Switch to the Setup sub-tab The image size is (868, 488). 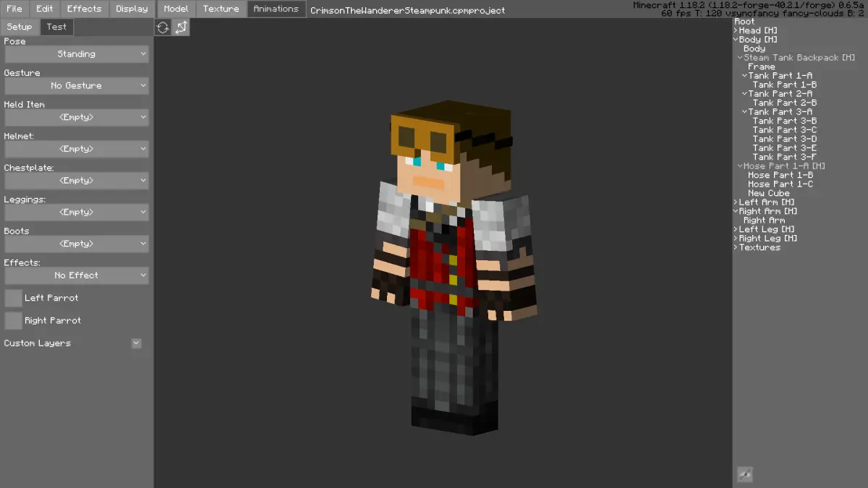coord(20,27)
